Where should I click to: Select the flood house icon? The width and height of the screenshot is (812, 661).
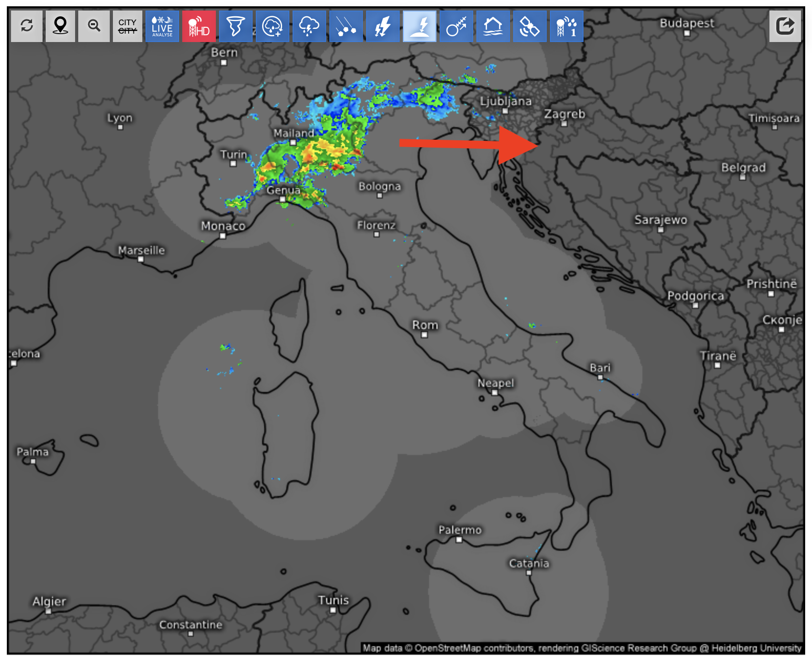[x=493, y=26]
